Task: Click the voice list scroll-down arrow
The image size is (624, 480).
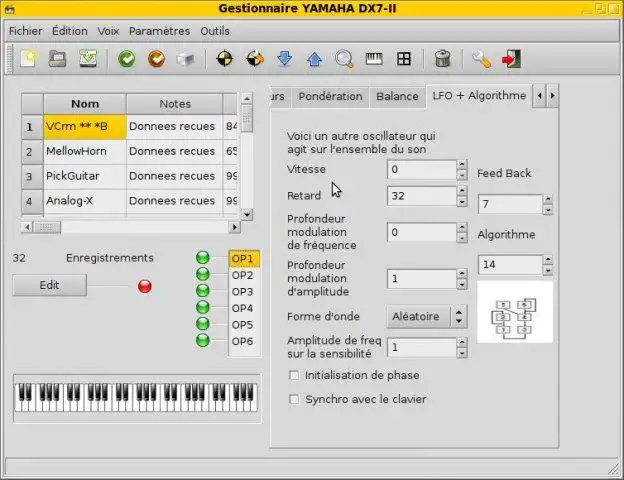Action: pyautogui.click(x=247, y=215)
